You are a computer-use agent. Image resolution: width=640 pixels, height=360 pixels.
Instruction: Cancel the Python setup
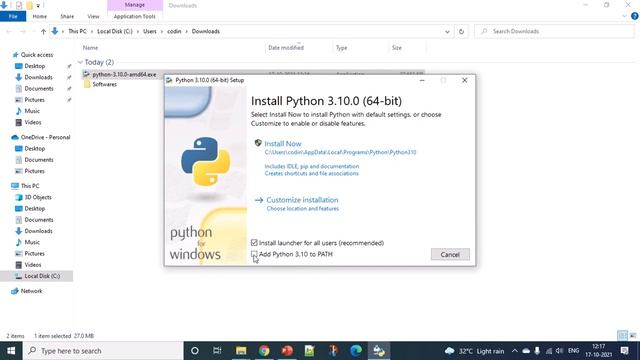(450, 254)
